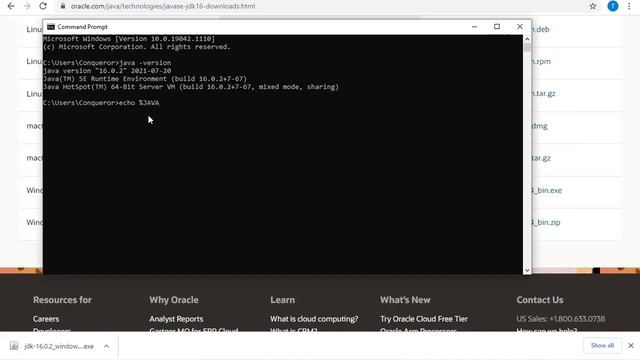The width and height of the screenshot is (640, 360).
Task: Click the 'Why Oracle' footer heading
Action: click(174, 300)
